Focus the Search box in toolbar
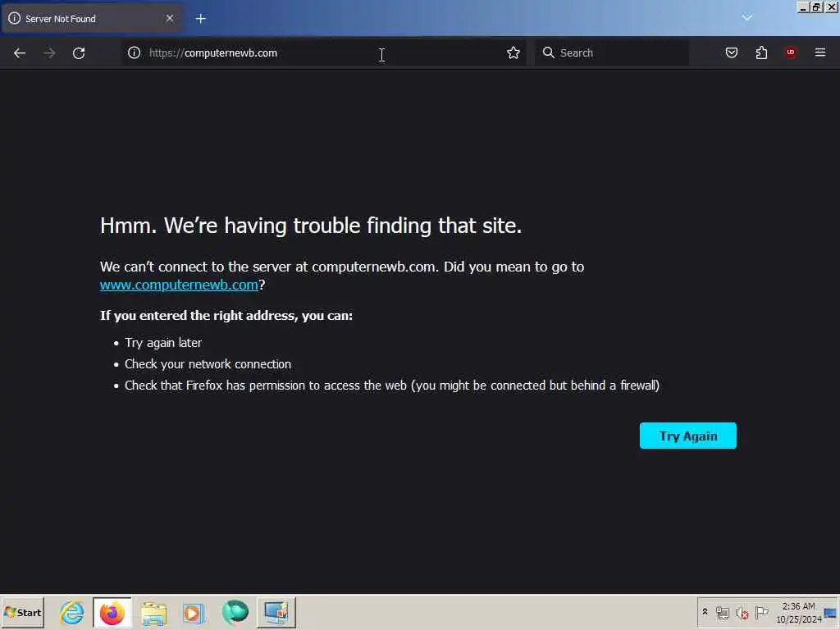The image size is (840, 630). point(612,52)
